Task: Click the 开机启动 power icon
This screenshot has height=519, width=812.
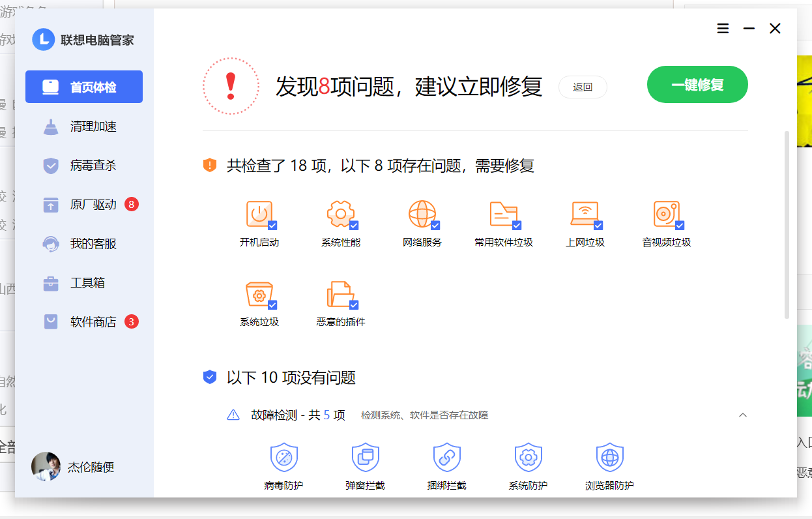Action: [259, 214]
